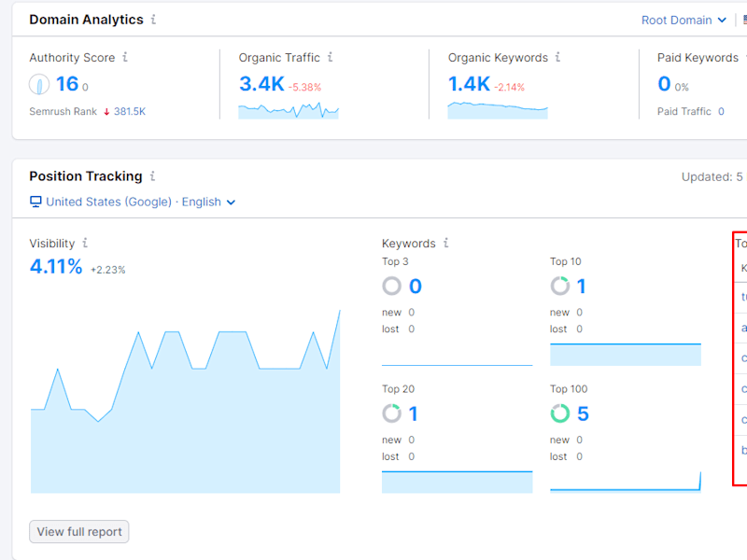Click the Top 100 donut chart icon

point(559,413)
